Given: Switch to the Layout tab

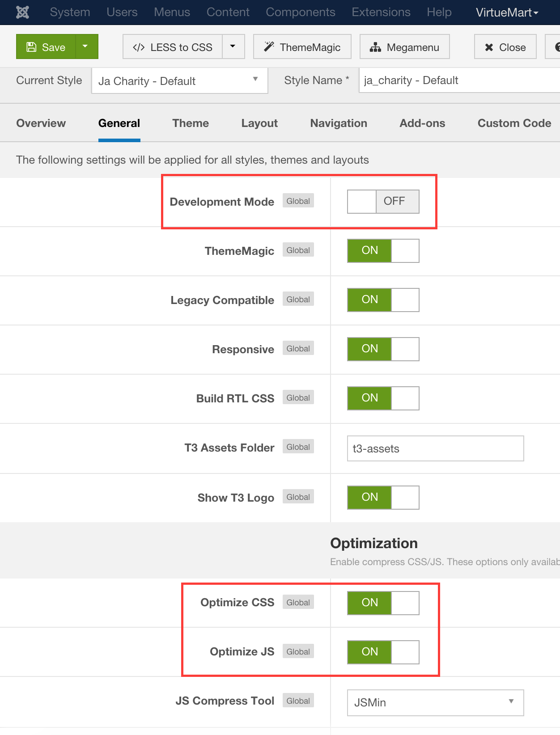Looking at the screenshot, I should (x=259, y=123).
